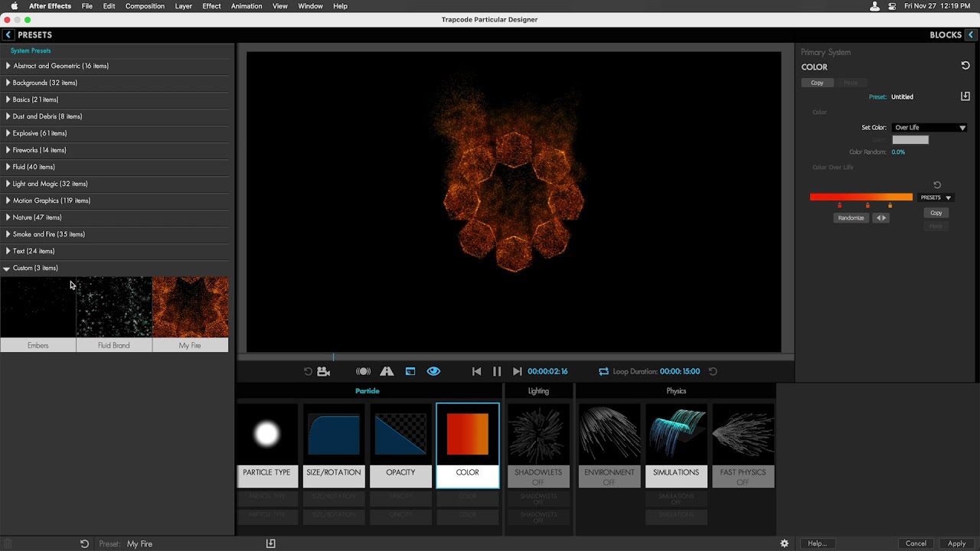Click the Randomize gradient button
The height and width of the screenshot is (551, 980).
tap(851, 218)
